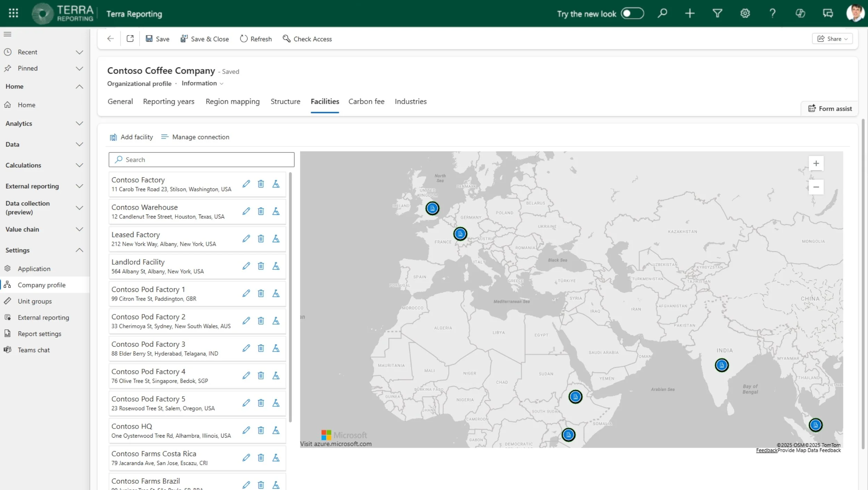Switch to the Carbon fee tab
Viewport: 868px width, 490px height.
pos(366,102)
